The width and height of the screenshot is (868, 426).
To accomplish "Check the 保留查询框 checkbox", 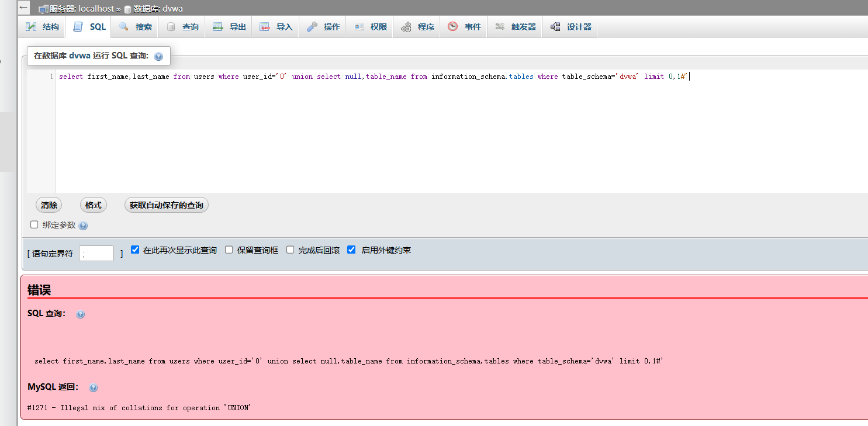I will click(229, 250).
